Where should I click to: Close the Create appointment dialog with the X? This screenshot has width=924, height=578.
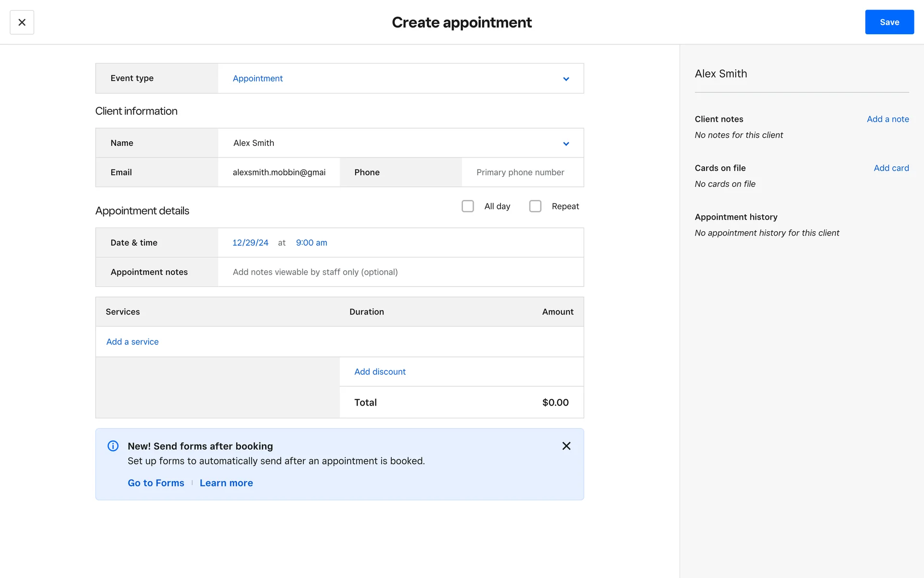tap(22, 22)
